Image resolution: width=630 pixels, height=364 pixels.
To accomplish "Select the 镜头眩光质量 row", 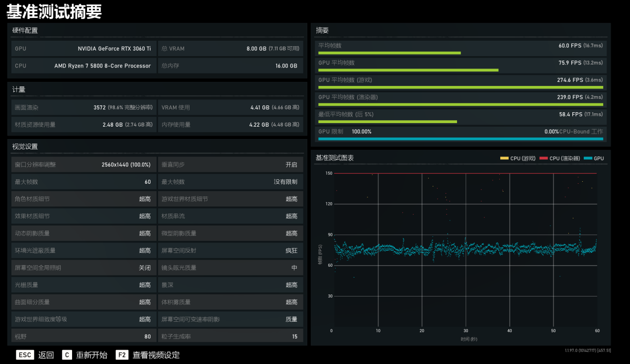I will 230,268.
